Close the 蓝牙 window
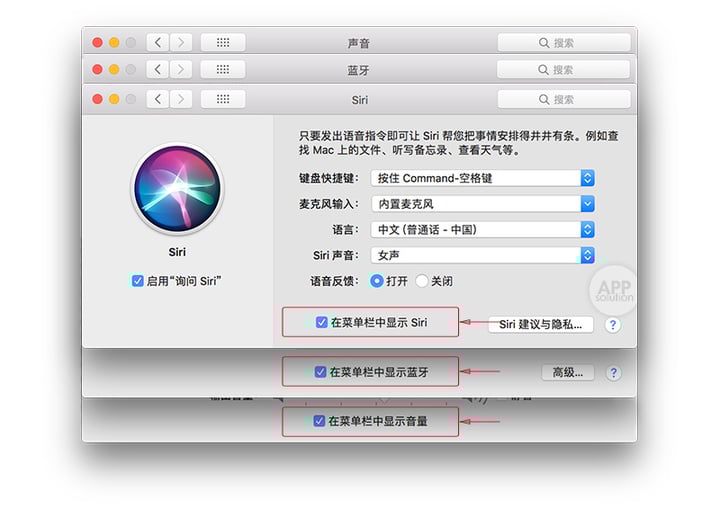Screen dimensions: 720x509 [x=97, y=69]
